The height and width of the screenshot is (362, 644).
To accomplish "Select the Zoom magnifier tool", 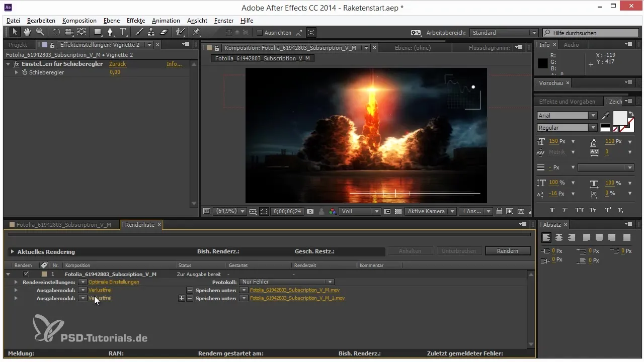I will tap(39, 32).
